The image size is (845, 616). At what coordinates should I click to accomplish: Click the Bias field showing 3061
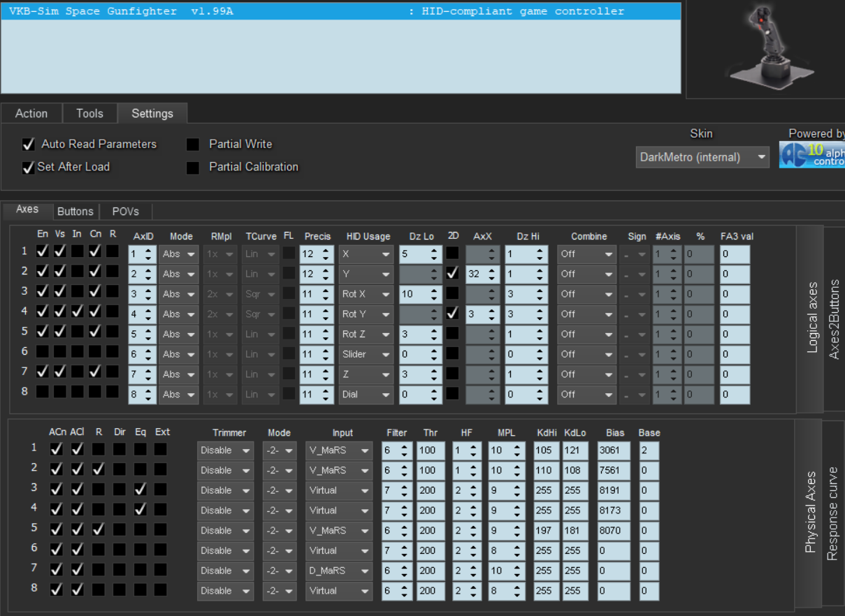[x=613, y=450]
